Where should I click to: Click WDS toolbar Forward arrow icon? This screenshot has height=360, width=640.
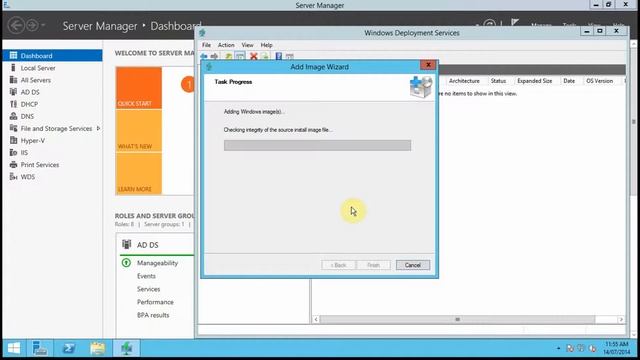click(x=214, y=56)
